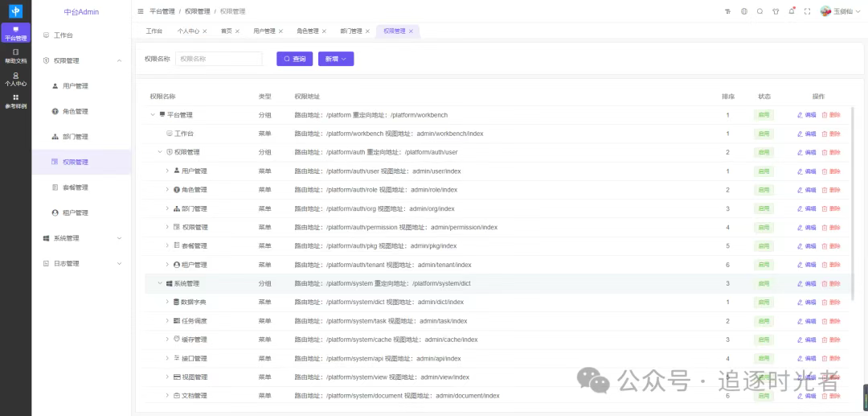Viewport: 868px width, 416px height.
Task: Open the 新增 dropdown button
Action: click(x=336, y=59)
